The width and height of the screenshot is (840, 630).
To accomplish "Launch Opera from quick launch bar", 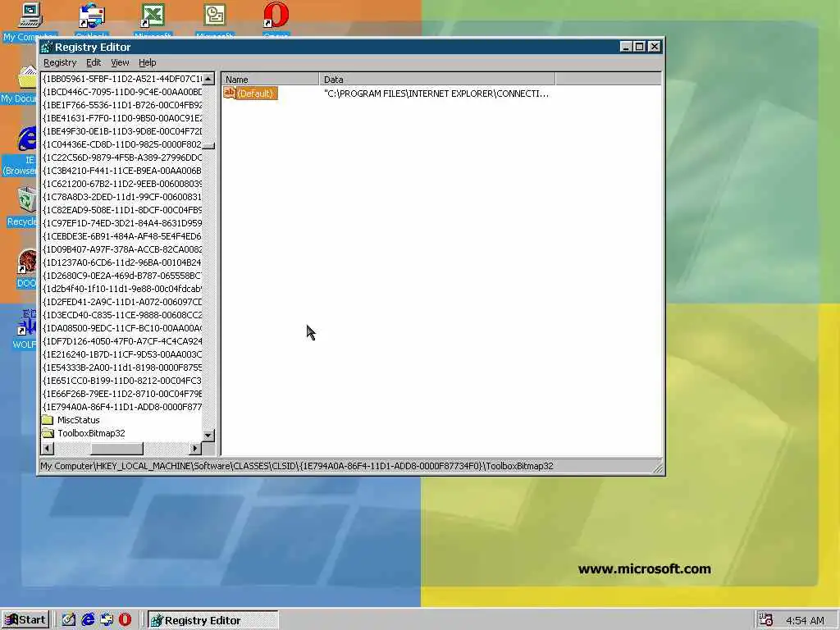I will (x=125, y=620).
